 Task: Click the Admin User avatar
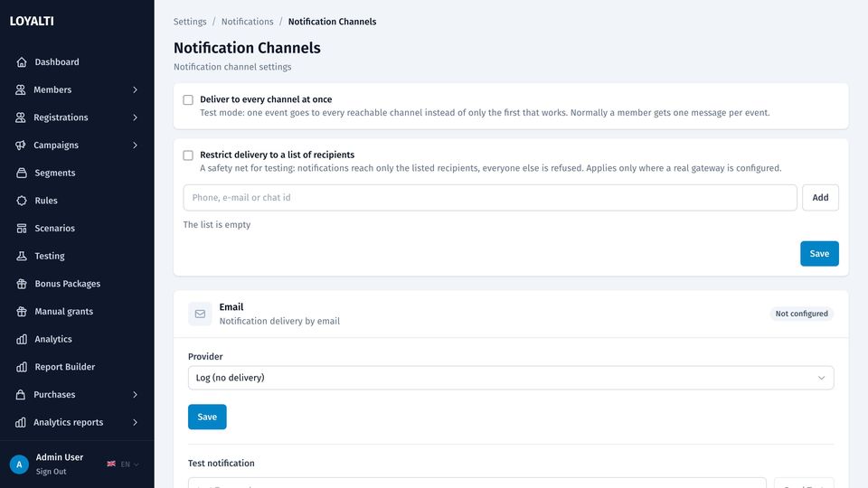pyautogui.click(x=19, y=465)
